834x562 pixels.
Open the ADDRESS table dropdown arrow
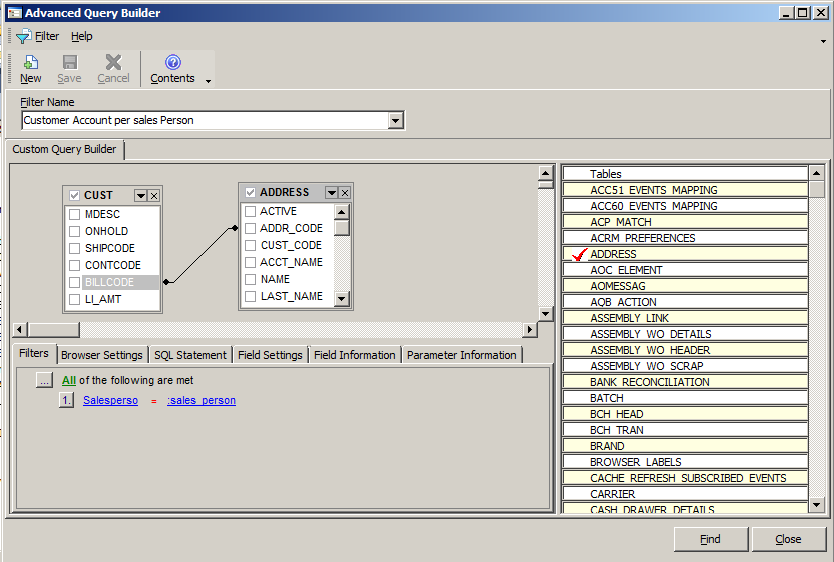pos(331,192)
